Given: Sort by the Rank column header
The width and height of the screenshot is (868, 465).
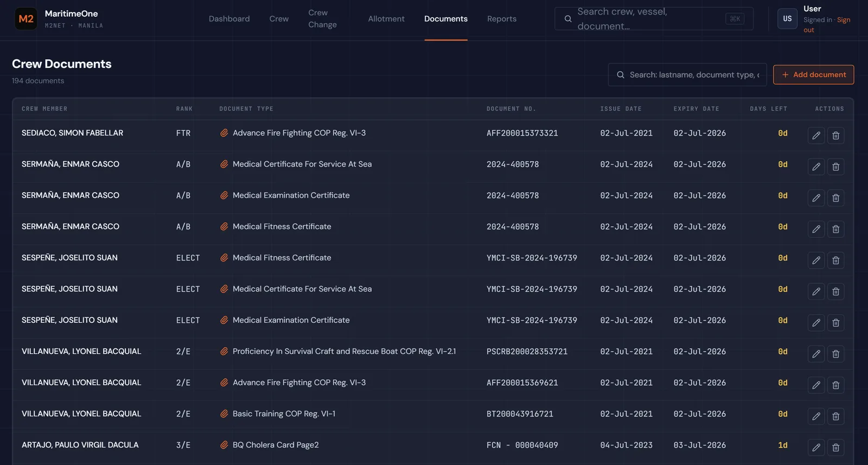Looking at the screenshot, I should (184, 109).
